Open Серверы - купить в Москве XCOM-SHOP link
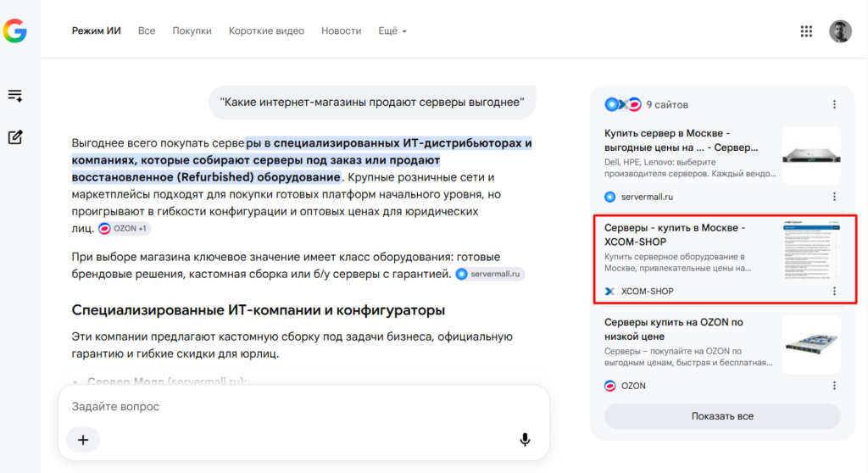 675,235
